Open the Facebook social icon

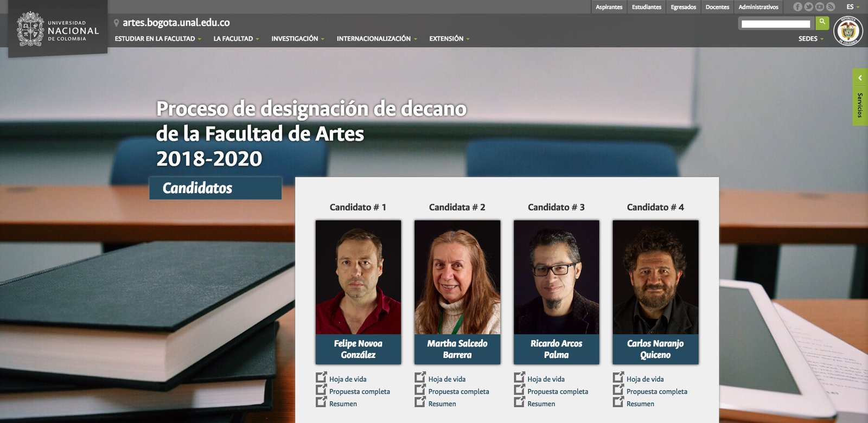(797, 7)
